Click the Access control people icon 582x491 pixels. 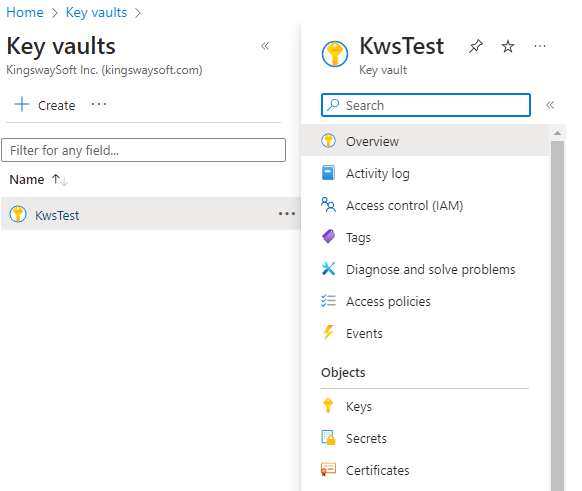pyautogui.click(x=328, y=205)
